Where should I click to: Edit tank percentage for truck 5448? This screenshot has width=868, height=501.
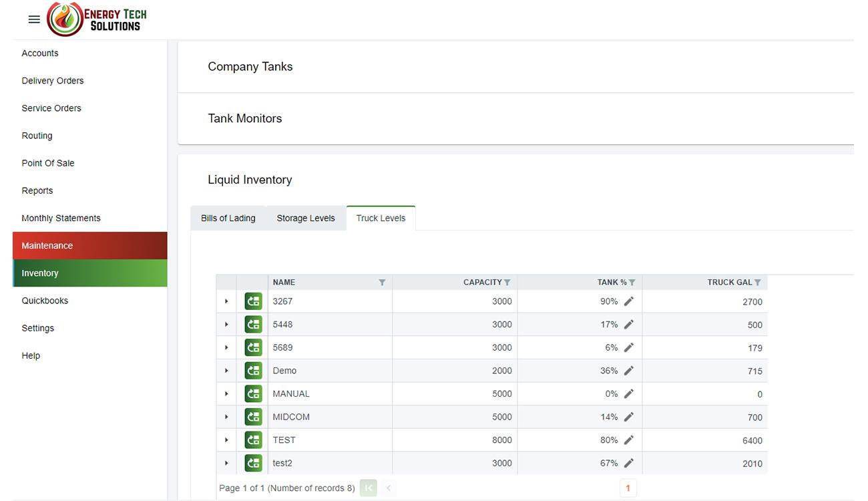pos(628,325)
